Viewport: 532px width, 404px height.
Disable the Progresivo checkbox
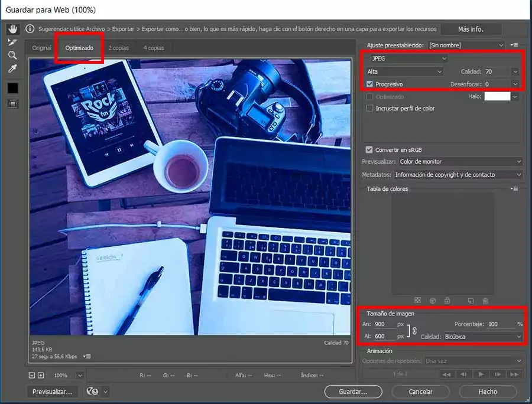(x=370, y=84)
